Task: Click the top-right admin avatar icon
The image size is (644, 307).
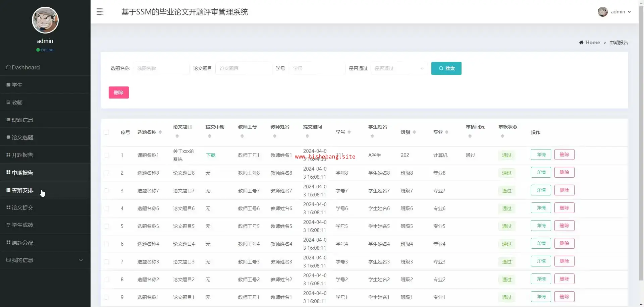Action: pos(602,12)
